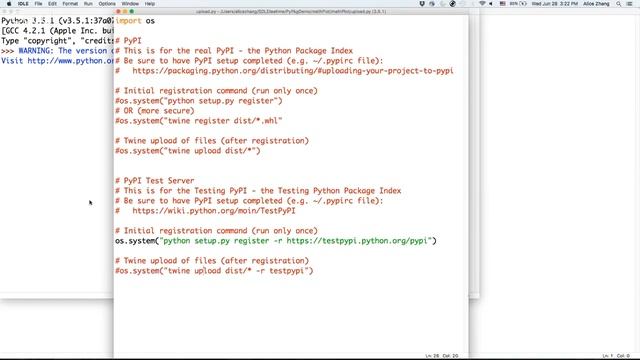Click 'This is for the real PyPI' comment
The height and width of the screenshot is (360, 640).
(234, 51)
